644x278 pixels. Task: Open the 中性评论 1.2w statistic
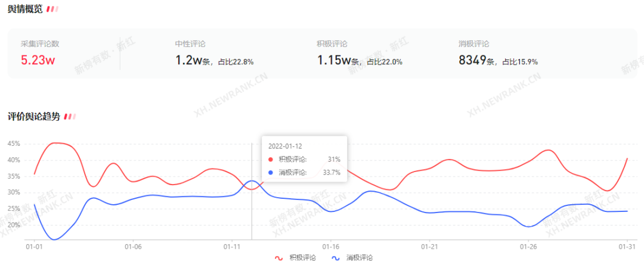click(215, 61)
